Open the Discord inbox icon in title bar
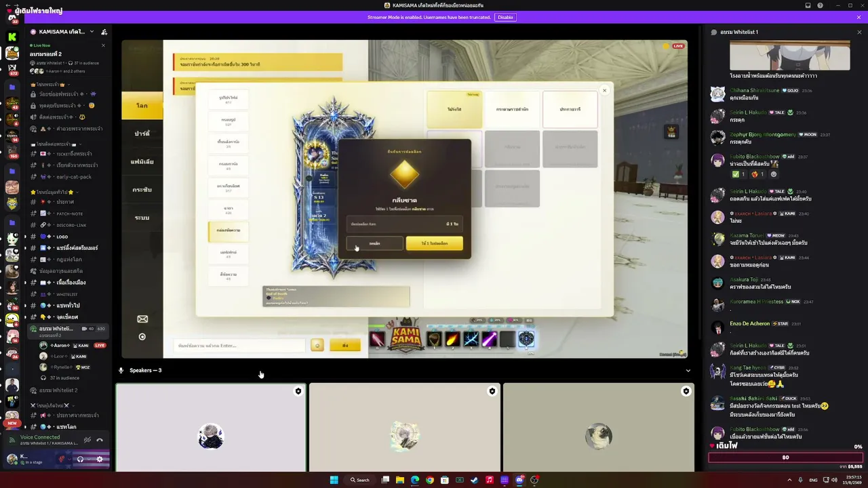 pos(808,5)
